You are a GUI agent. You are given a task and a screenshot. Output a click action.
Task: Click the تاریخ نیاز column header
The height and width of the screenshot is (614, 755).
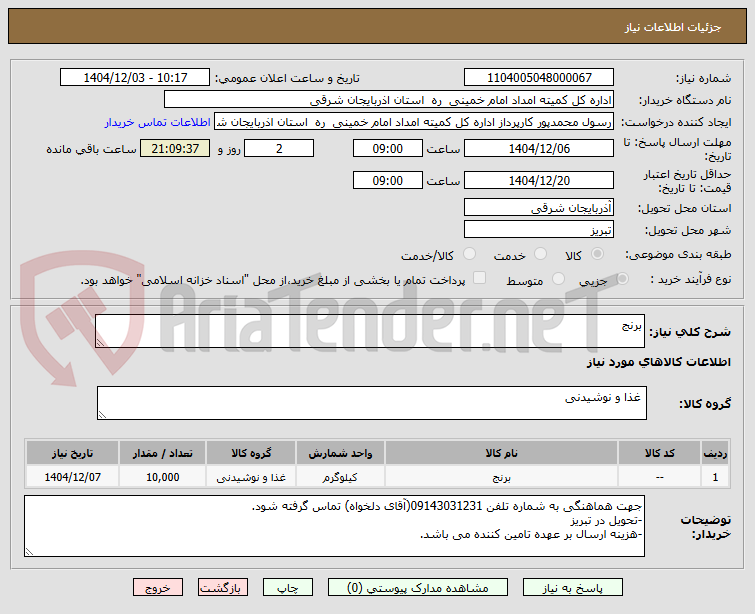(73, 453)
